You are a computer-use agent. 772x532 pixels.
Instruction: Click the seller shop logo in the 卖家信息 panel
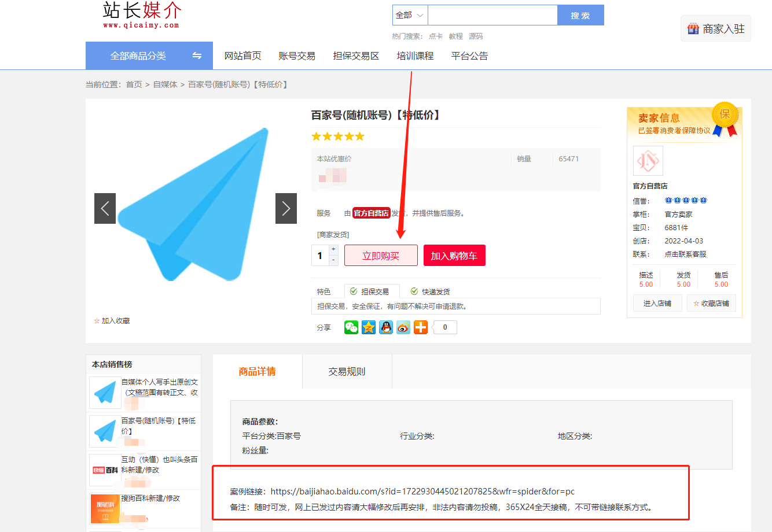[648, 161]
